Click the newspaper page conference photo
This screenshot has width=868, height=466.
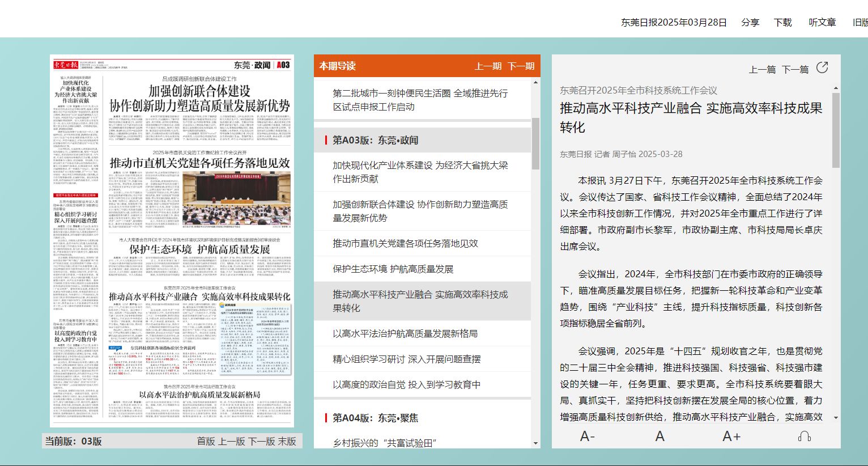tap(236, 199)
